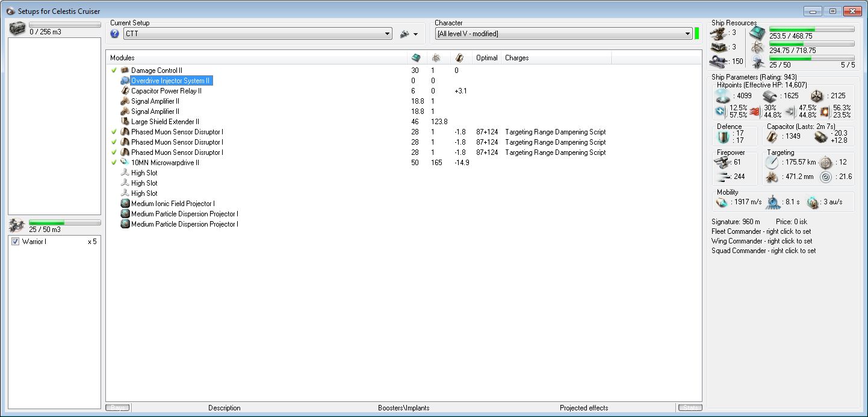Click the Damage Control II module icon

125,71
